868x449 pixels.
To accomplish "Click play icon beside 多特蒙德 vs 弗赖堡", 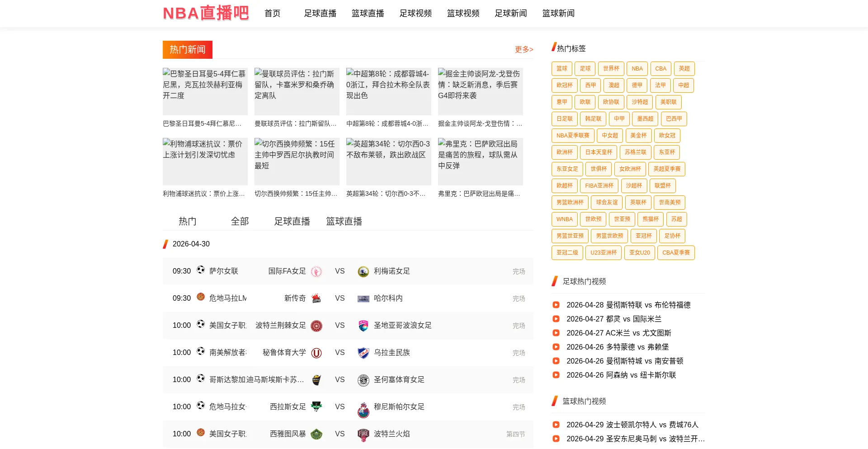I will (556, 347).
